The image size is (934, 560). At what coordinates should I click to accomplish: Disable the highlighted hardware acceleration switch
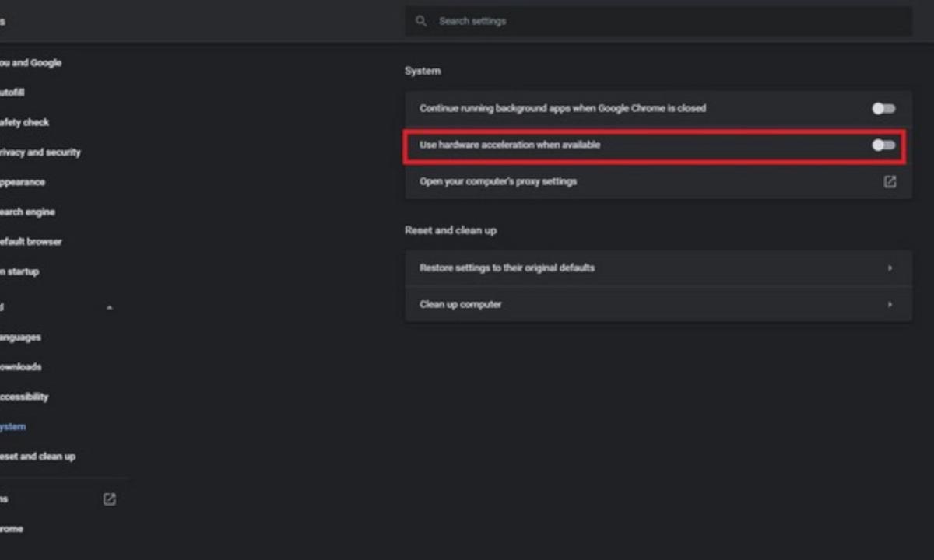(883, 145)
